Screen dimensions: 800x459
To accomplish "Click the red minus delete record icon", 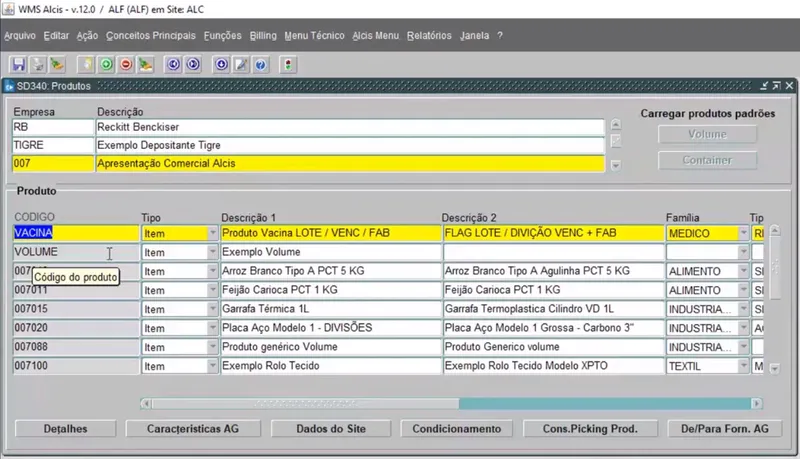I will 126,65.
